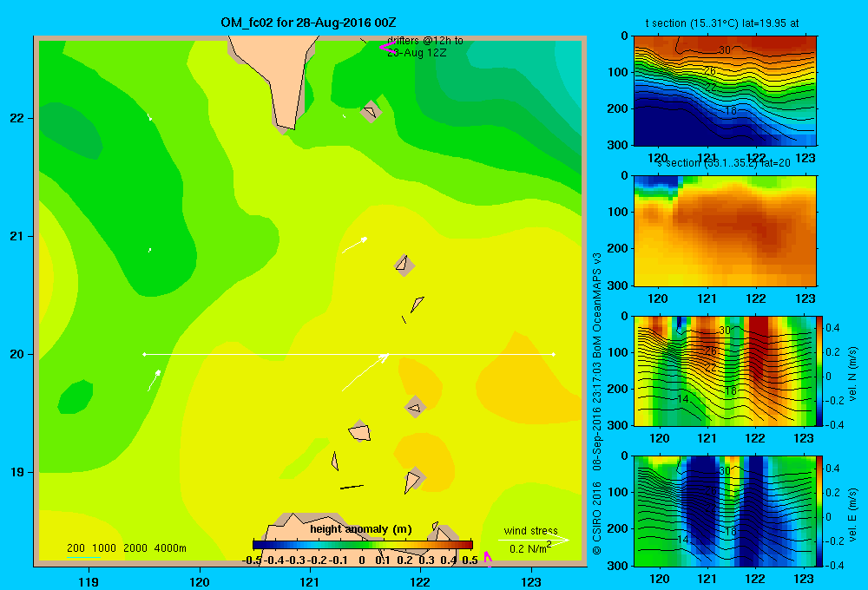Image resolution: width=868 pixels, height=590 pixels.
Task: Click the 4000m depth contour legend entry
Action: point(170,548)
